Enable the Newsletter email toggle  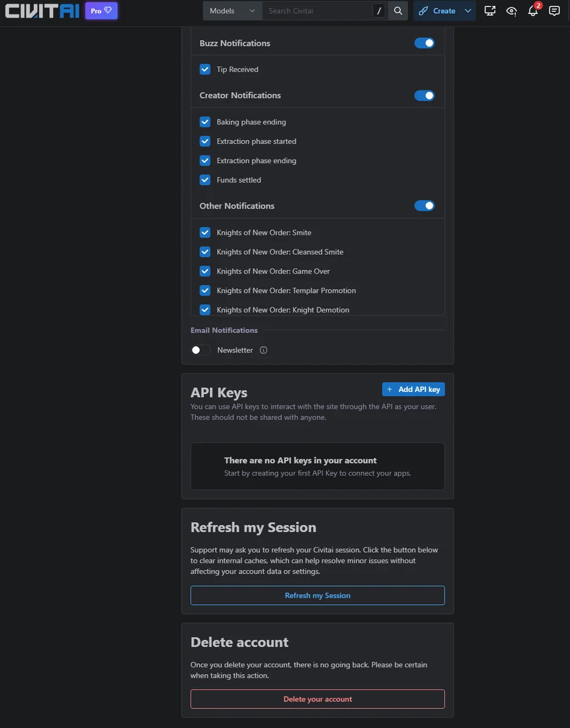[200, 350]
